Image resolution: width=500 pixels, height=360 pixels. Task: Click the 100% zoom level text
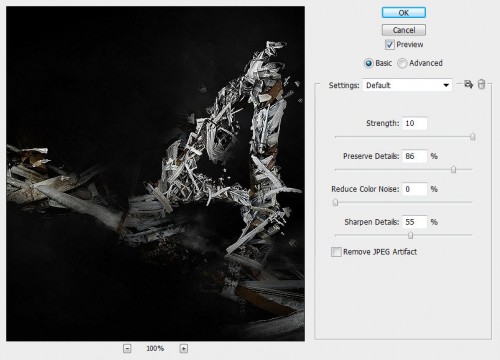pos(155,349)
